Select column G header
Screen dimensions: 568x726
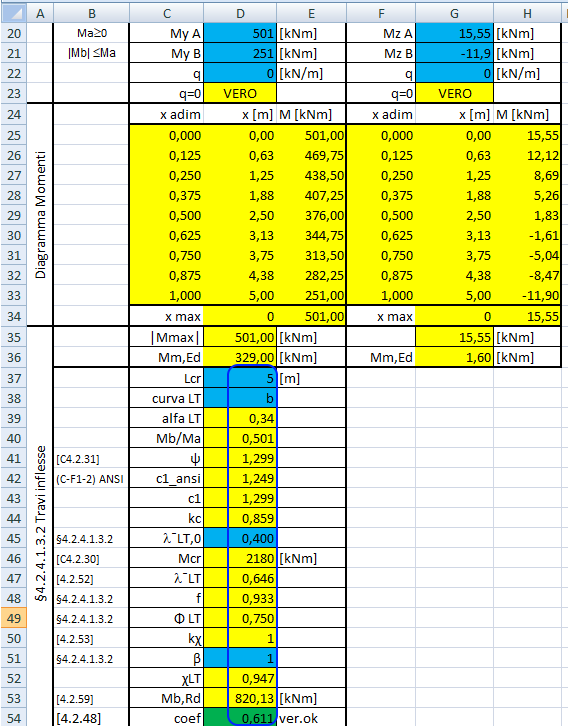click(x=454, y=13)
